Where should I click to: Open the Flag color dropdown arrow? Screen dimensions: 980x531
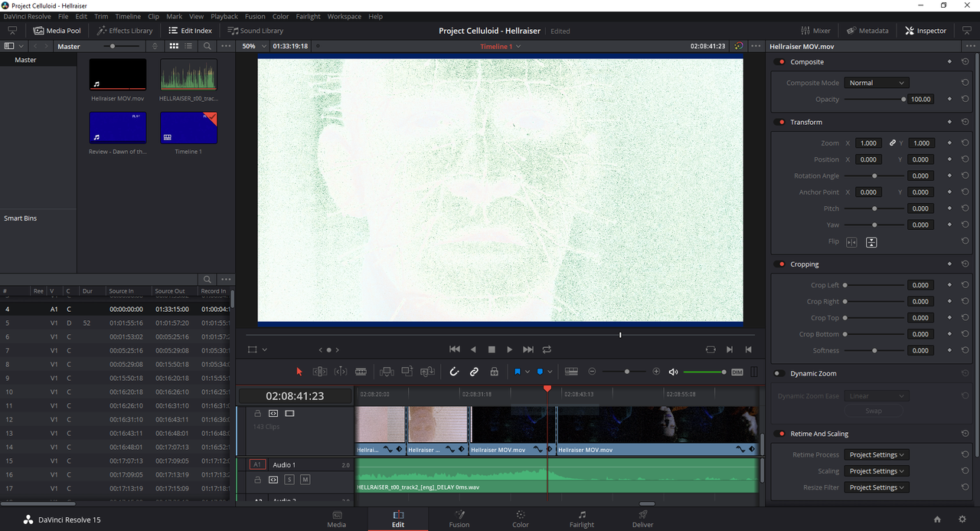pos(527,372)
